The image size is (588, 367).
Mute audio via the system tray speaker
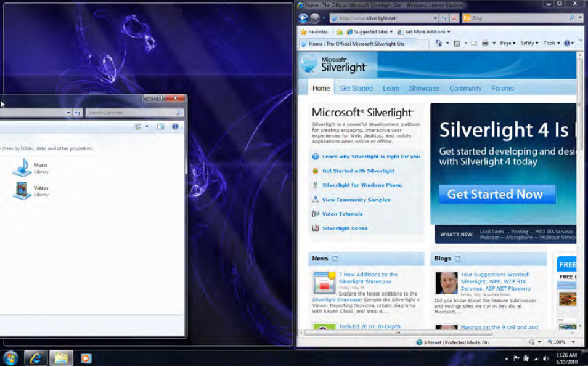click(x=546, y=357)
